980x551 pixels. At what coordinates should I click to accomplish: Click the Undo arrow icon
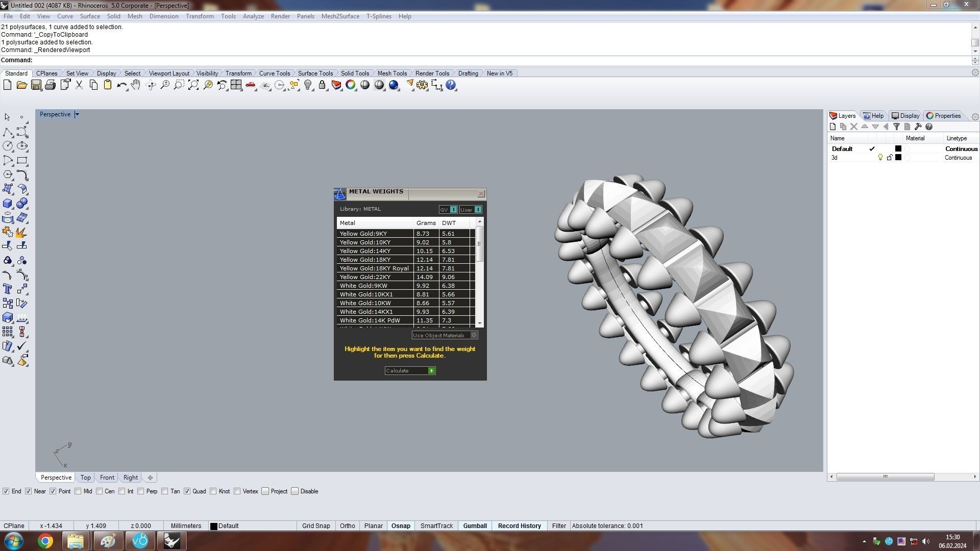tap(121, 85)
